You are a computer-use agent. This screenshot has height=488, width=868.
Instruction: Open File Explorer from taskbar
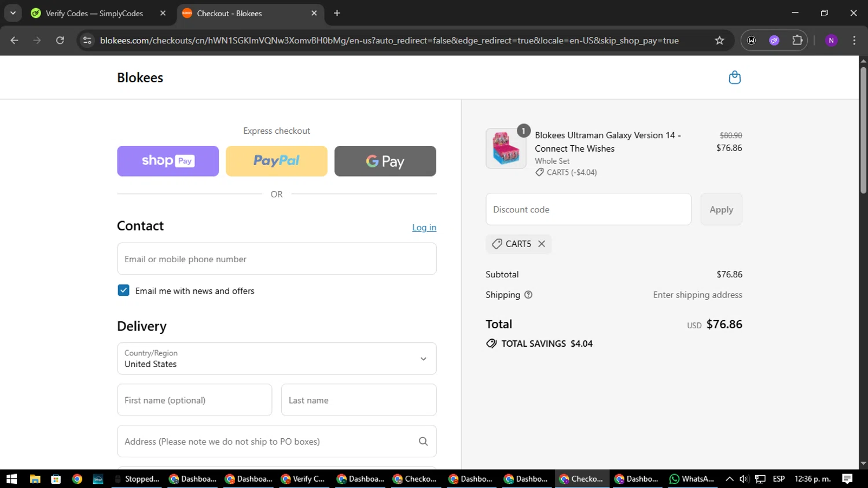pyautogui.click(x=35, y=479)
